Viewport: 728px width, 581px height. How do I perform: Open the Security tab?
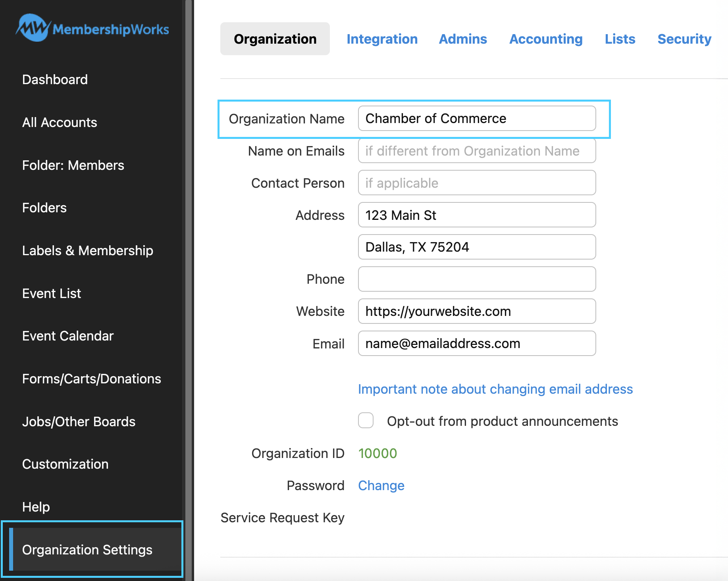(x=684, y=39)
